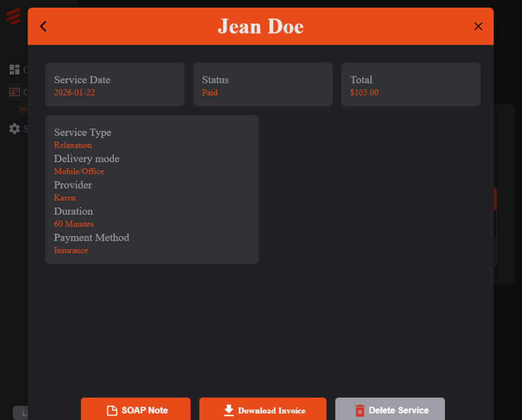522x420 pixels.
Task: Click the Status card showing Paid
Action: tap(263, 84)
